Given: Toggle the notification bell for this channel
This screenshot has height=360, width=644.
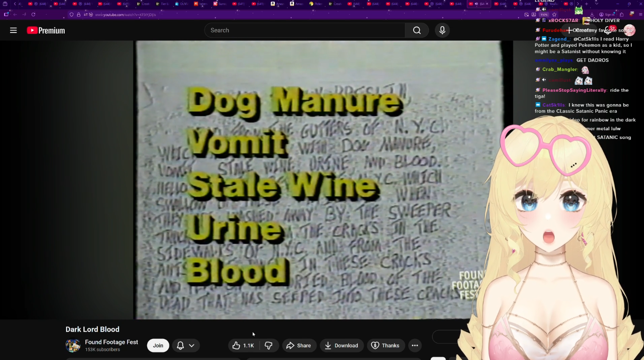Looking at the screenshot, I should [181, 345].
